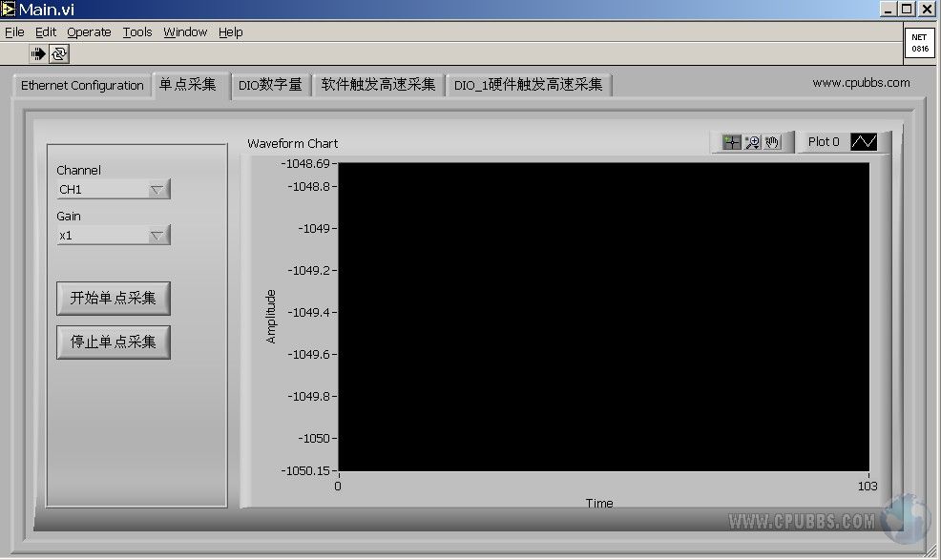Image resolution: width=941 pixels, height=560 pixels.
Task: Click the -1050.15 Y-axis minimum value
Action: coord(305,470)
